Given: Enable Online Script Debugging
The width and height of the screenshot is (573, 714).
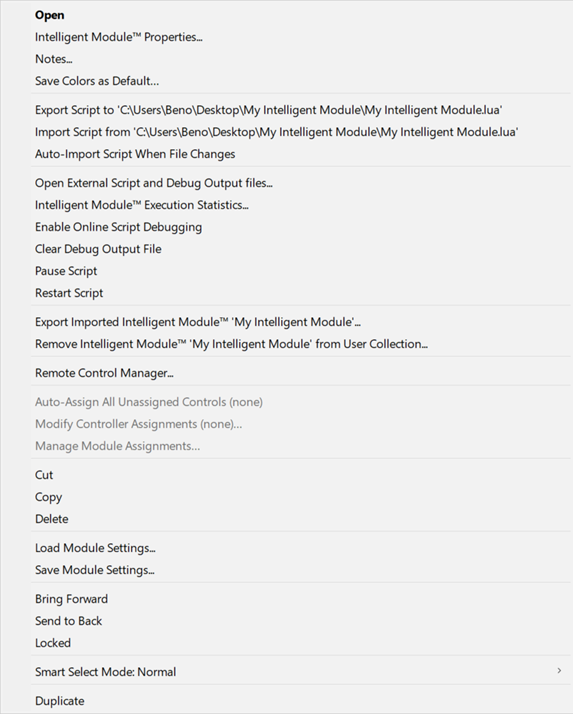Looking at the screenshot, I should point(118,227).
